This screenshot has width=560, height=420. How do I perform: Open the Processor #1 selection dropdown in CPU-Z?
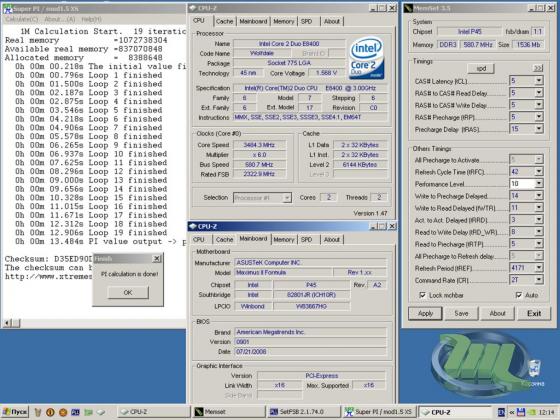click(x=287, y=198)
